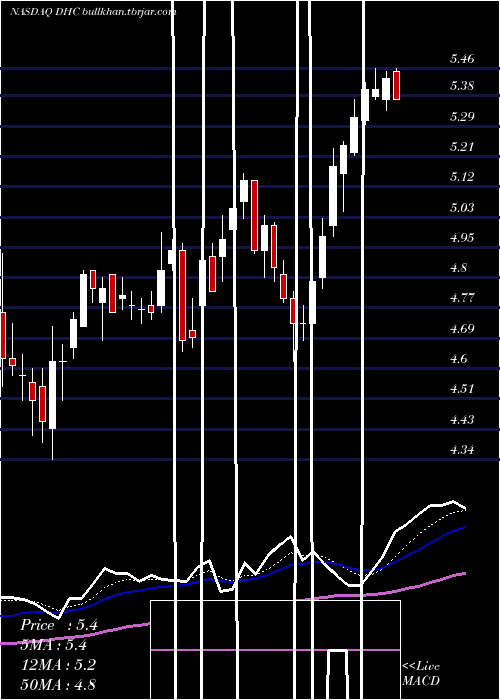Image resolution: width=500 pixels, height=700 pixels.
Task: Click the 4.6 price axis label
Action: pos(459,359)
